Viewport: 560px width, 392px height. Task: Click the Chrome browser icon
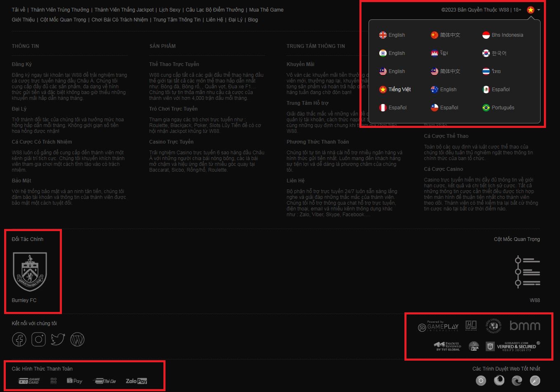(x=481, y=380)
